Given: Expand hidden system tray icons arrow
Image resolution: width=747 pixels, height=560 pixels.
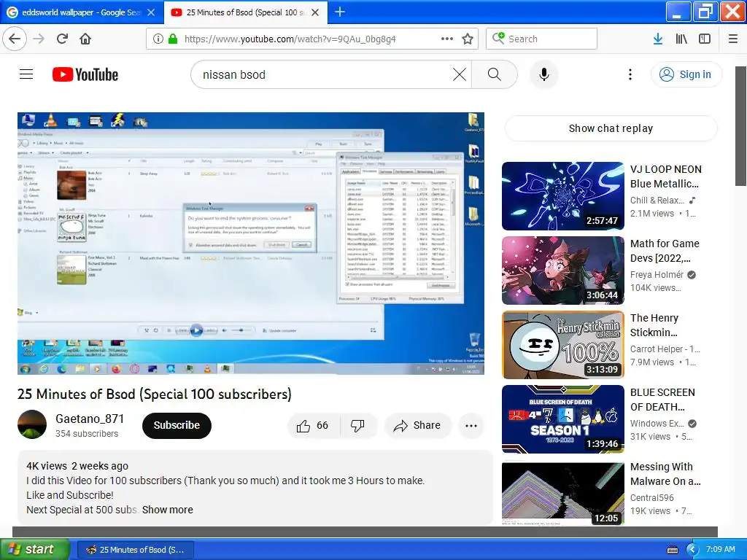Looking at the screenshot, I should (x=692, y=550).
